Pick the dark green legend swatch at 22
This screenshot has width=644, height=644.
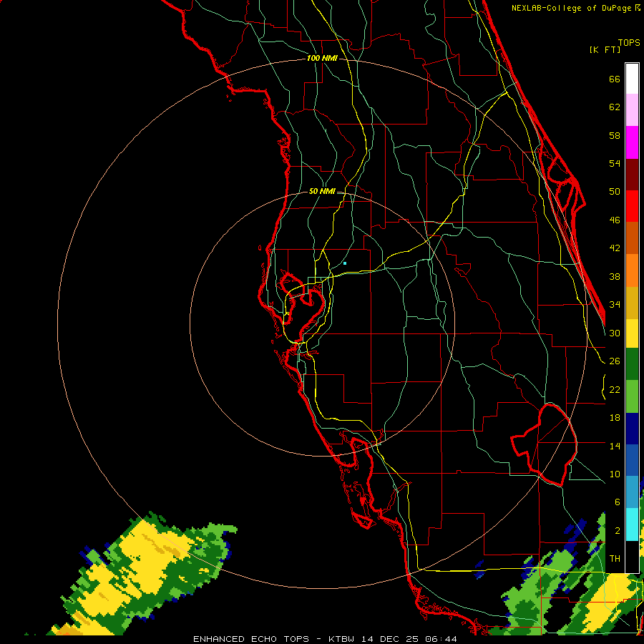click(632, 364)
